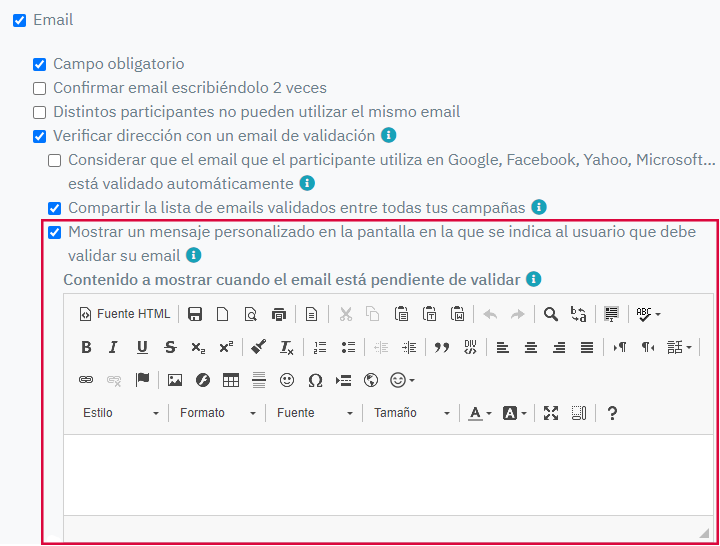Open the Preview document icon

251,314
